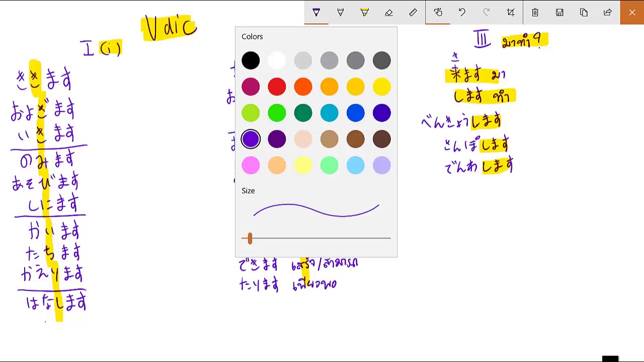Pick the dark purple color swatch
644x362 pixels.
click(277, 139)
